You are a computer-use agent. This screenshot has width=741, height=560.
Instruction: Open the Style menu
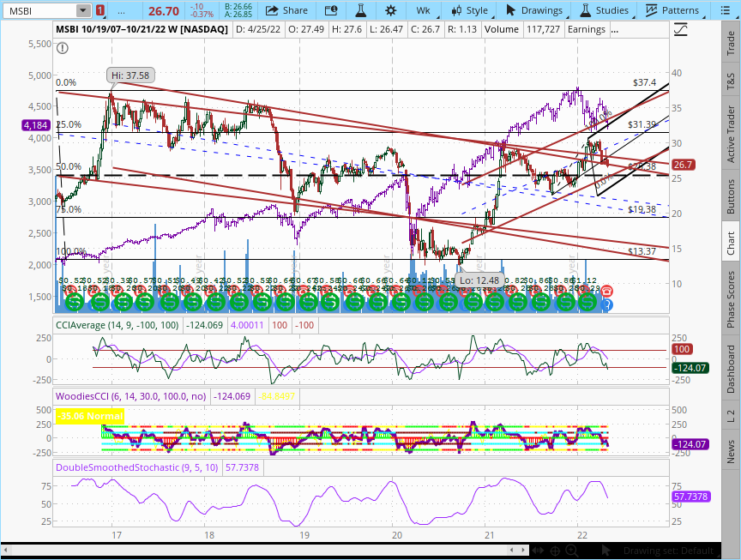(x=470, y=10)
